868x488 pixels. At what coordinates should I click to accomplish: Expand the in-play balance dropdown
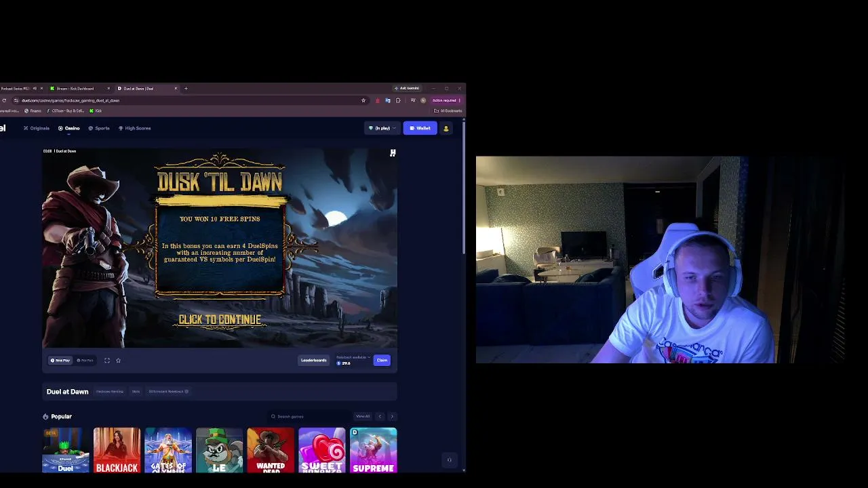click(382, 128)
